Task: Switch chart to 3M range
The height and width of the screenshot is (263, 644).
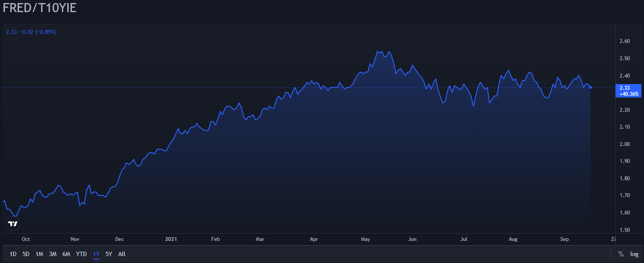Action: pyautogui.click(x=53, y=254)
